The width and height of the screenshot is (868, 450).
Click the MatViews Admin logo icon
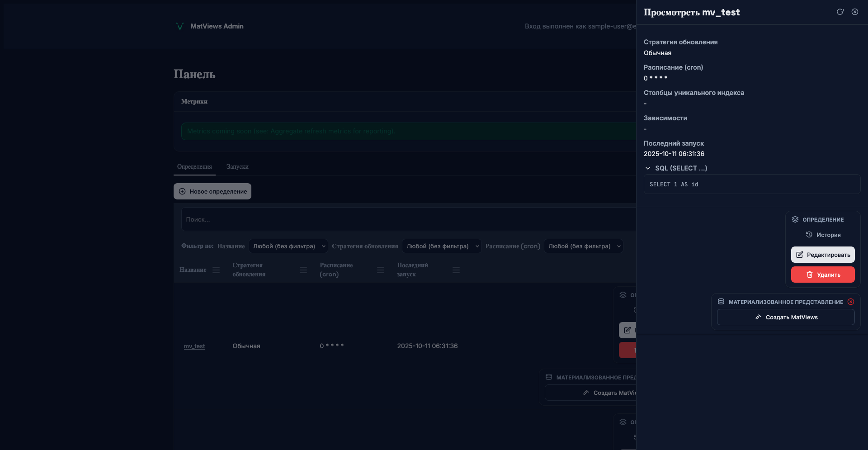coord(179,26)
